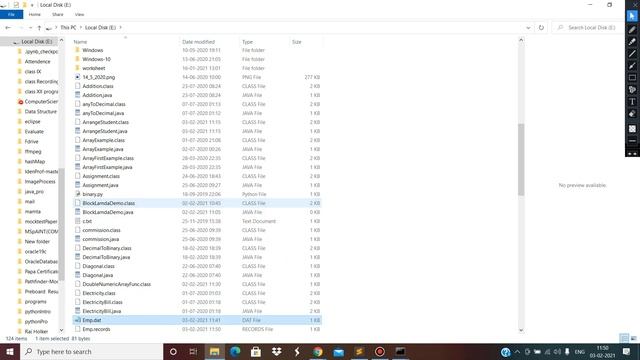Select the rectangle shape tool
The height and width of the screenshot is (360, 640).
point(632,78)
